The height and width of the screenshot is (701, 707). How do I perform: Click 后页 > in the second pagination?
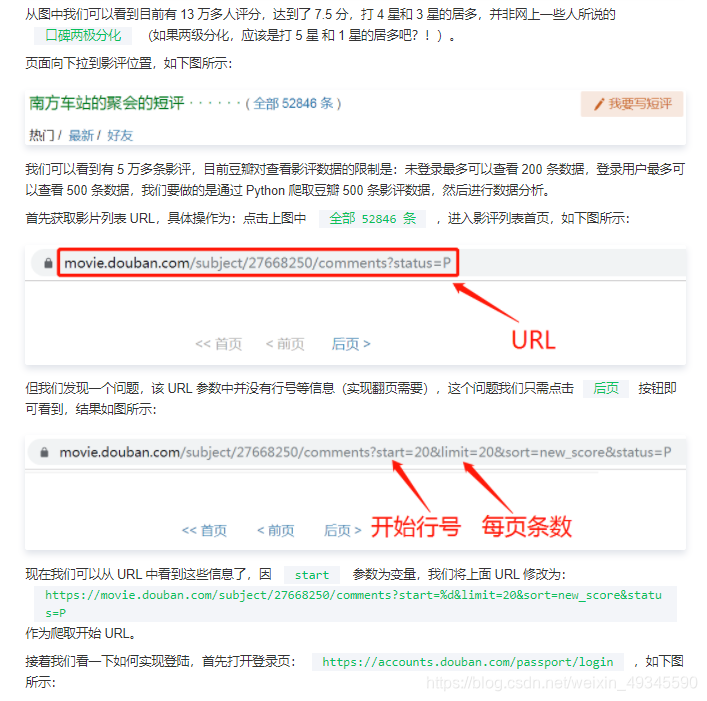[343, 530]
